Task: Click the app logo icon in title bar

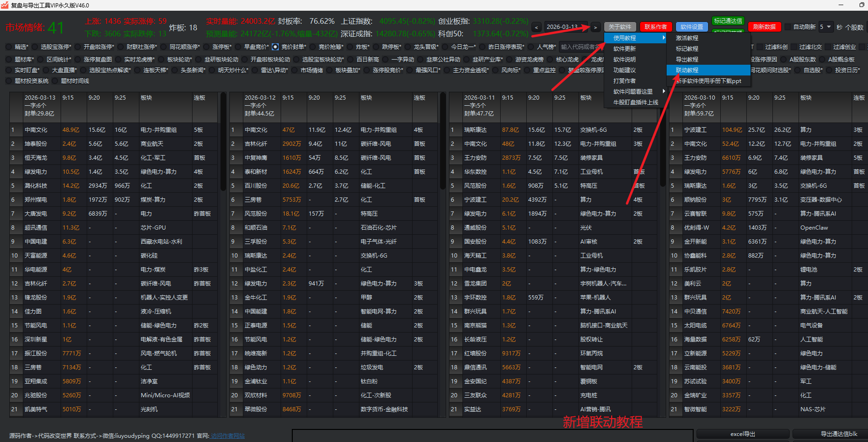Action: (x=5, y=5)
